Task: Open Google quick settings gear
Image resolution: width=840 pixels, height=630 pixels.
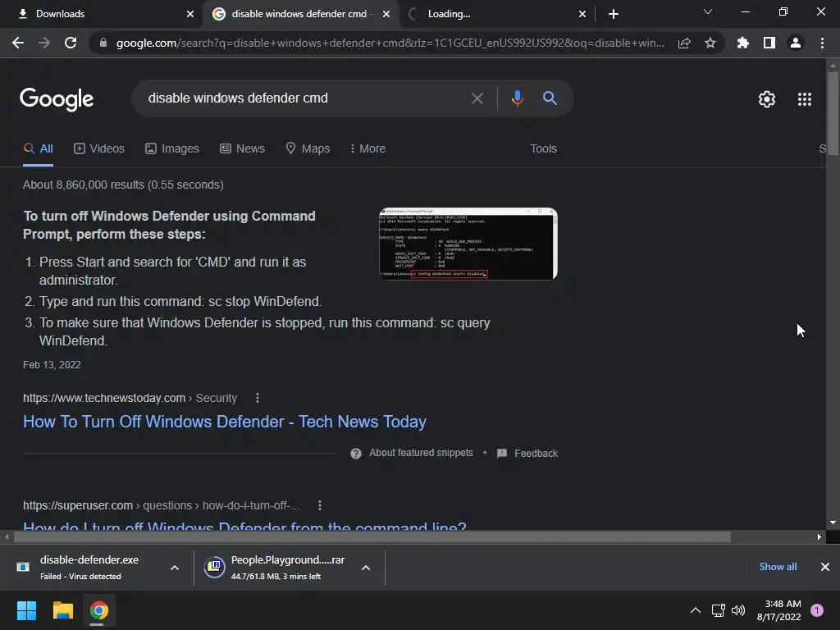Action: point(767,99)
